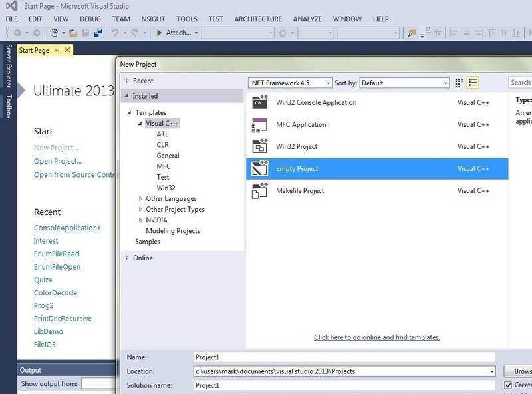Screen dimensions: 532x394
Task: Open the Sort by dropdown
Action: tap(404, 83)
